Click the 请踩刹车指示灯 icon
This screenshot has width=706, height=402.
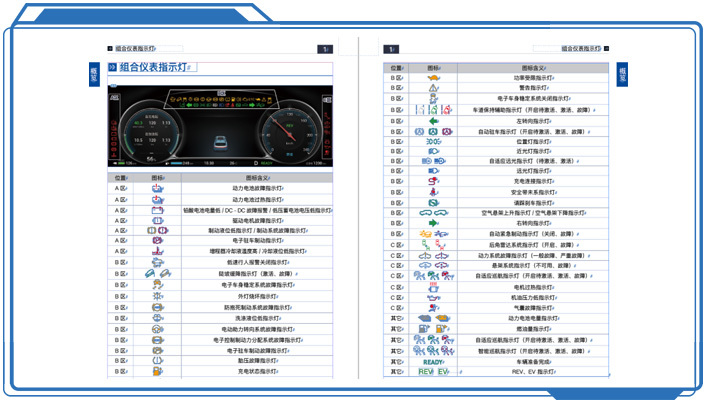click(433, 203)
